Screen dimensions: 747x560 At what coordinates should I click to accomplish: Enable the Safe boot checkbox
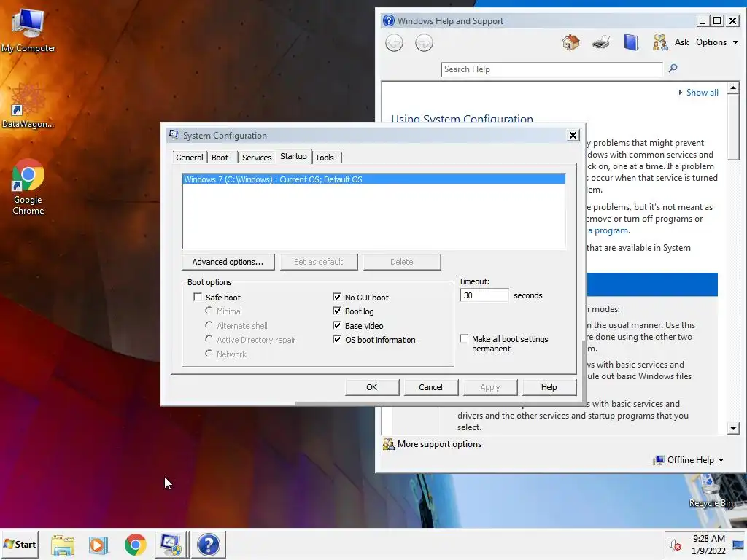pos(198,297)
